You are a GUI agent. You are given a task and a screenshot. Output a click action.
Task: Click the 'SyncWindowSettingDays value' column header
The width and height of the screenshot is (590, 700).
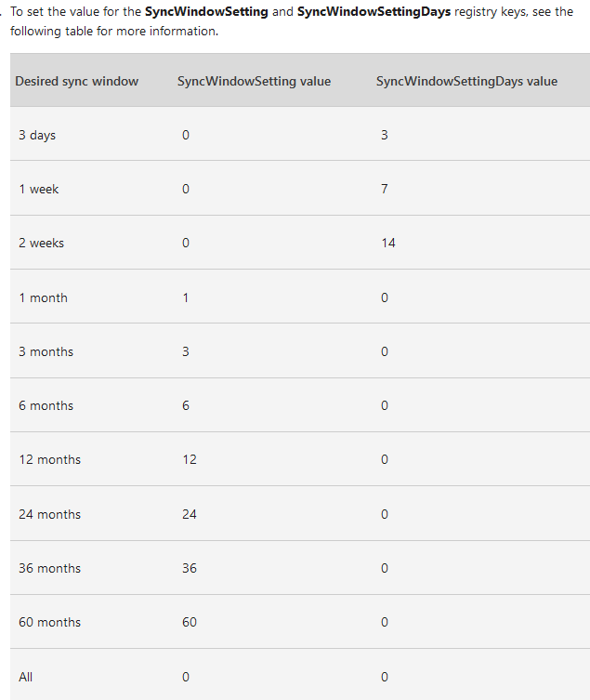point(466,81)
